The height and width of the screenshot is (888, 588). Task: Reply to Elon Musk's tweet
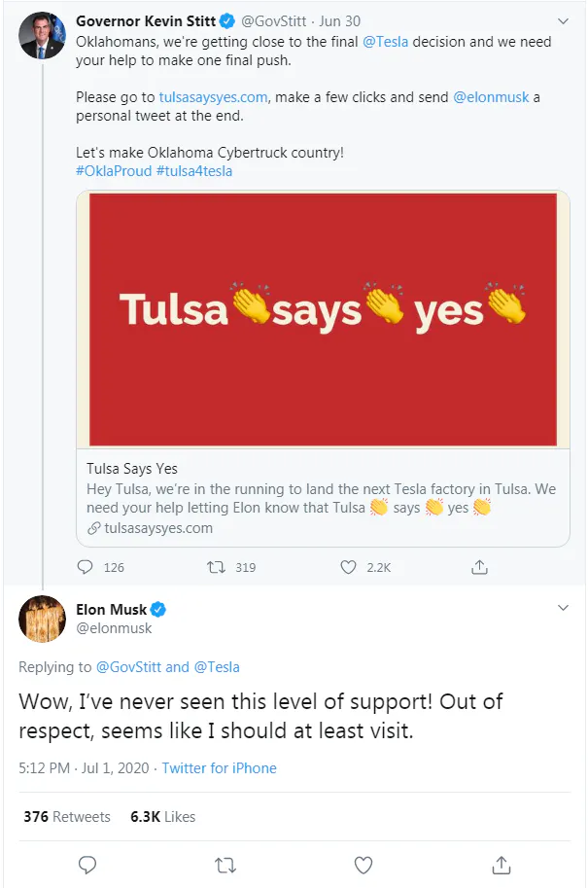pos(87,864)
